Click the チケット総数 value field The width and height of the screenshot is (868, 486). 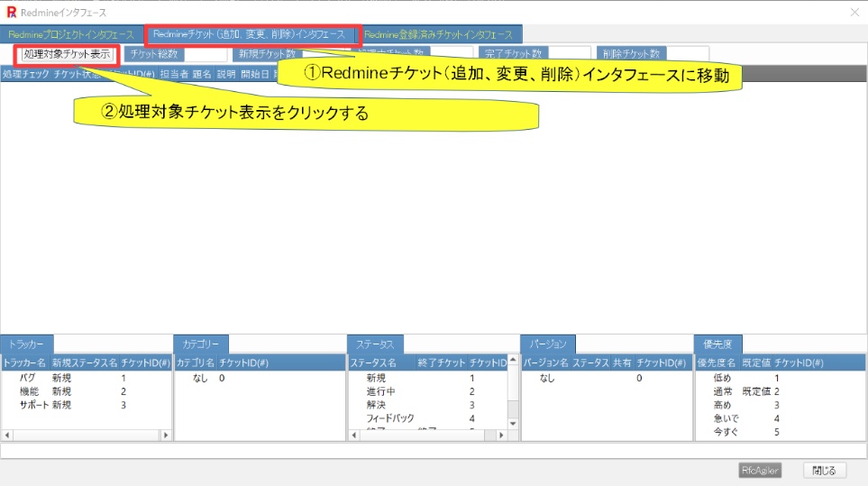coord(206,54)
